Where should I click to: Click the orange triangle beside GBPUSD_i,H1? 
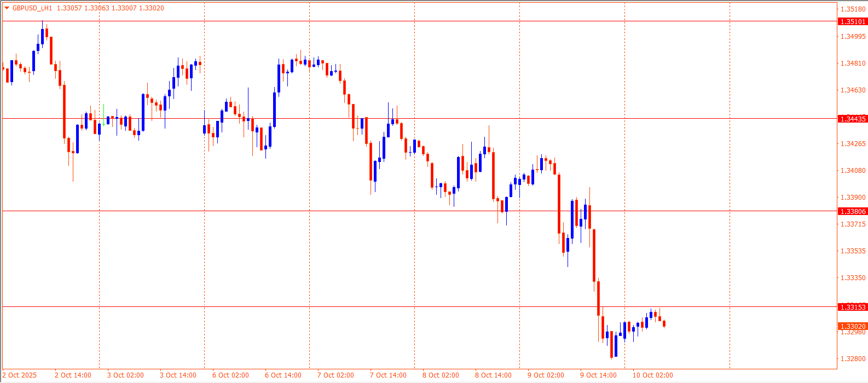(7, 8)
